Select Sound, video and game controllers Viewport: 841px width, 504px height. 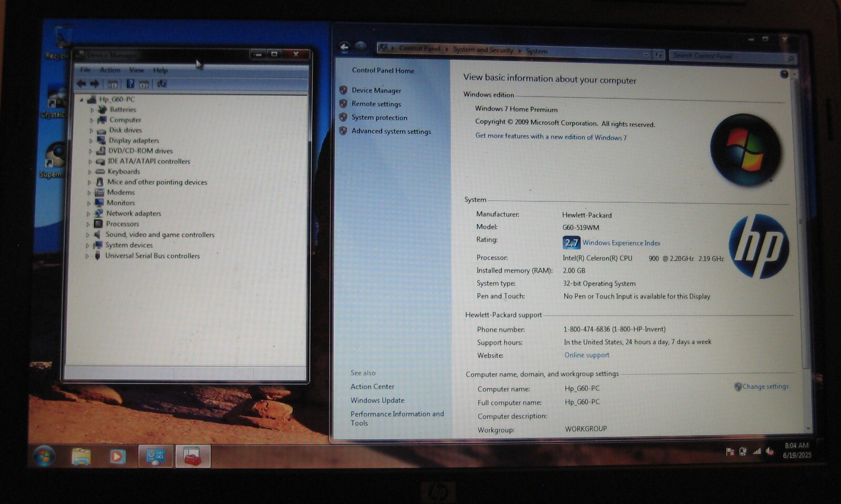(x=160, y=235)
